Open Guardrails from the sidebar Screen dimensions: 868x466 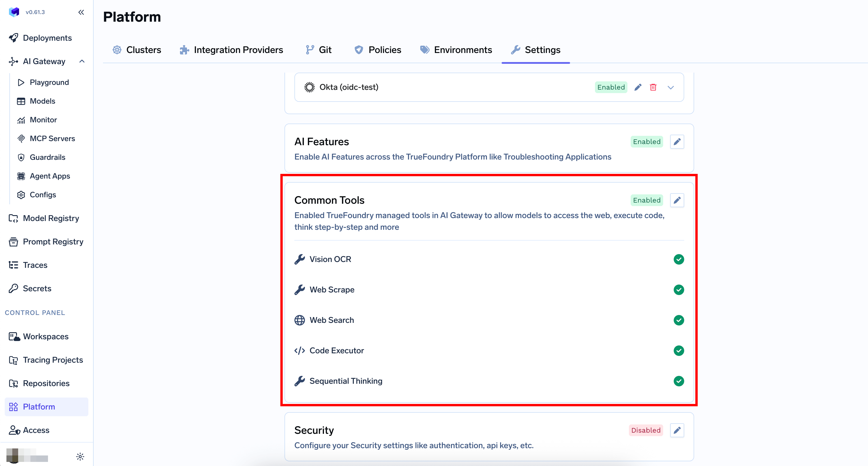[47, 157]
